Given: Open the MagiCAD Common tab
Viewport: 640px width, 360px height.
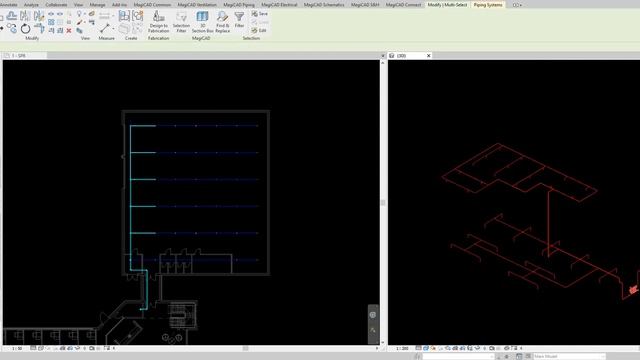Looking at the screenshot, I should (152, 5).
